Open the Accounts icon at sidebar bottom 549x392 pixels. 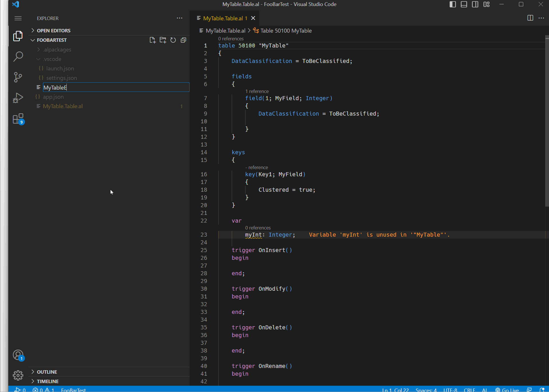[18, 355]
